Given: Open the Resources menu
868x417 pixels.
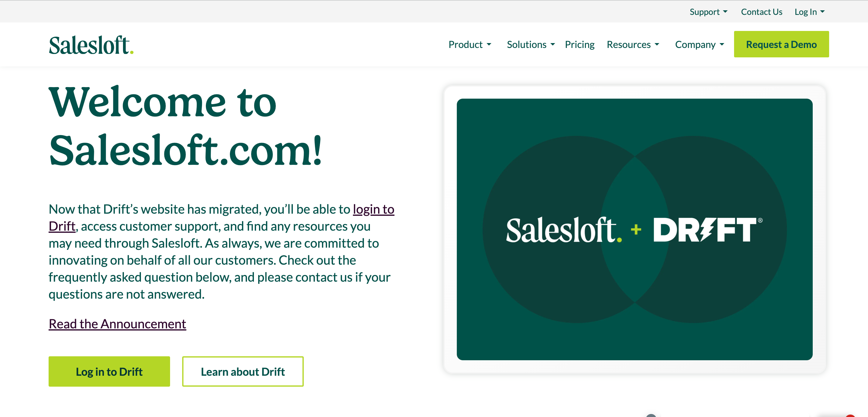Looking at the screenshot, I should point(632,45).
